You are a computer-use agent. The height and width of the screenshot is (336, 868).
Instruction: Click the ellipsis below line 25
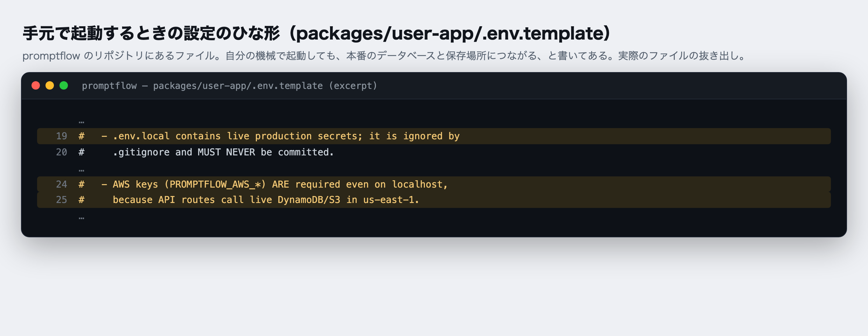(82, 218)
